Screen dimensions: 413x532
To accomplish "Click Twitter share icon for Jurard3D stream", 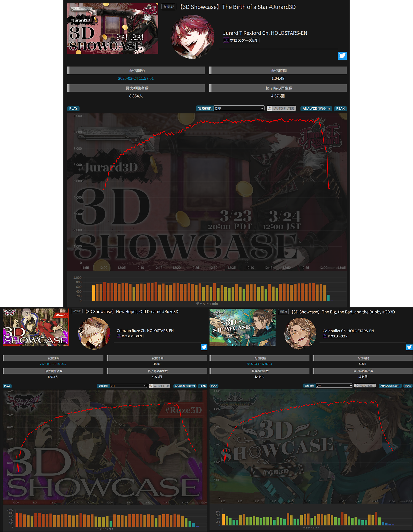I will (x=342, y=55).
